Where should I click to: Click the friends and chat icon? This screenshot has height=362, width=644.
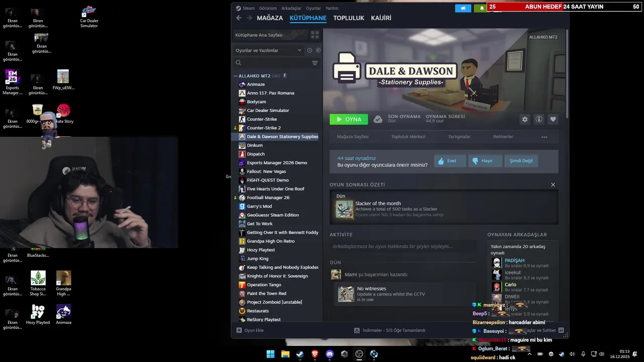tap(561, 330)
